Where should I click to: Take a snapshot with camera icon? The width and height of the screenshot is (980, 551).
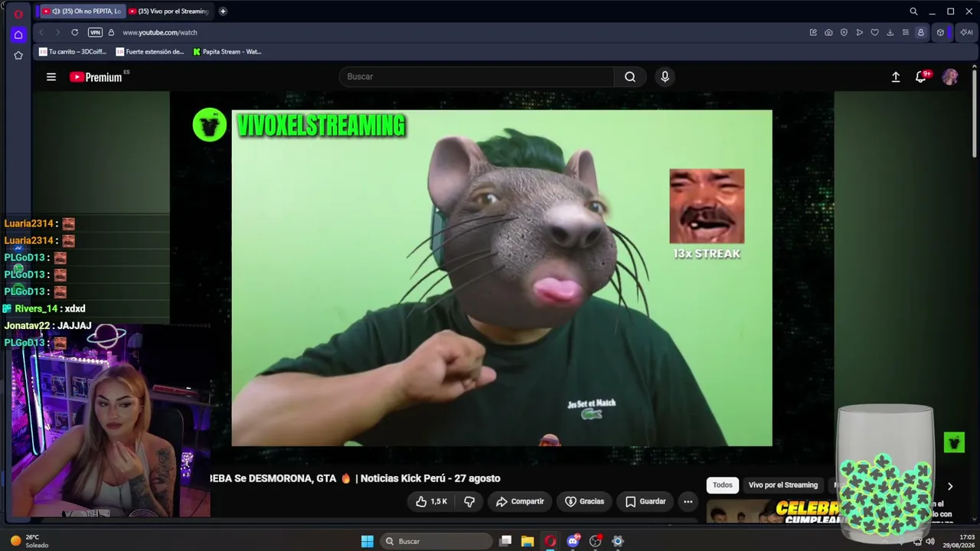pyautogui.click(x=828, y=32)
